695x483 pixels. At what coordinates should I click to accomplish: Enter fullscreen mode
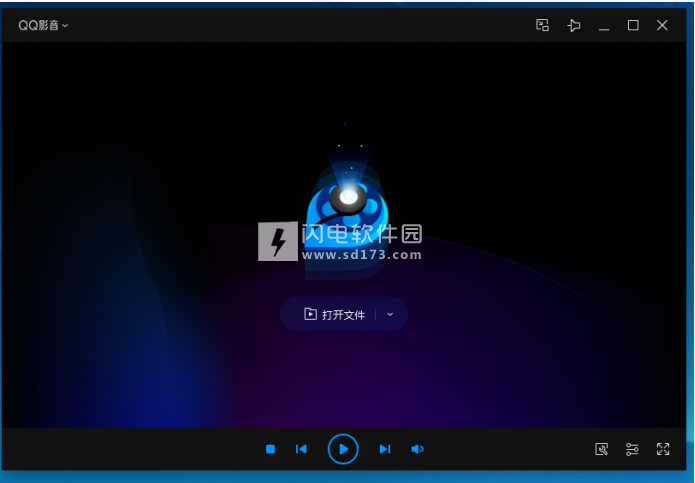[x=663, y=449]
